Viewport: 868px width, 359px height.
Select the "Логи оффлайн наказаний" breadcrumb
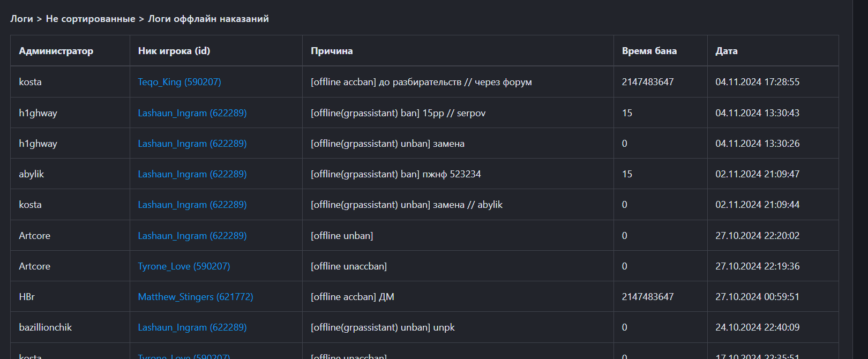(x=208, y=19)
